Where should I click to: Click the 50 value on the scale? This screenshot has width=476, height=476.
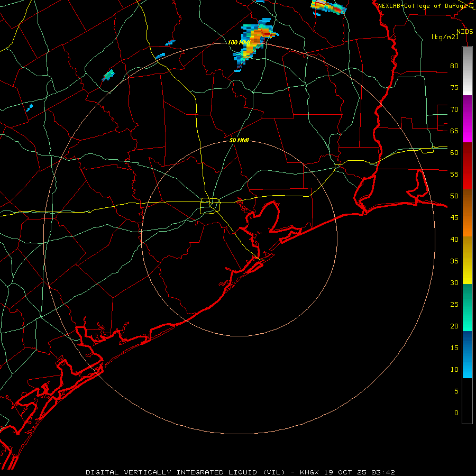coord(454,196)
